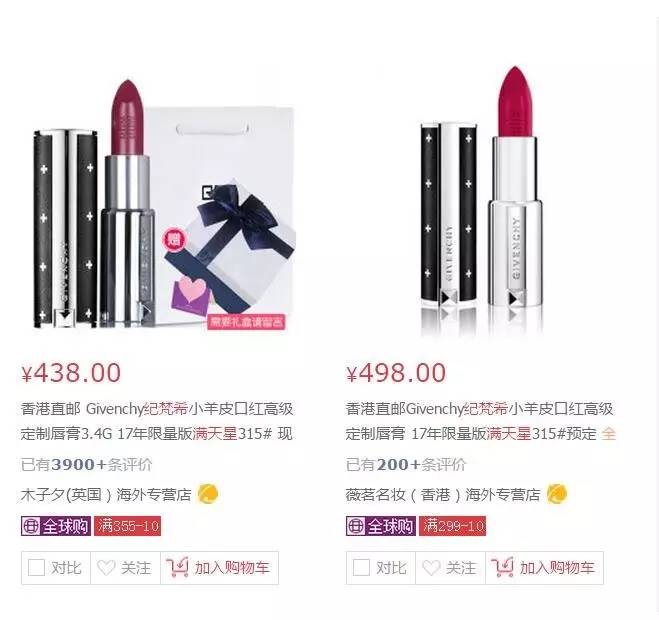Open the 薇茗名妆(香港)海外专营店 store link
Screen dimensions: 659x620
(443, 494)
